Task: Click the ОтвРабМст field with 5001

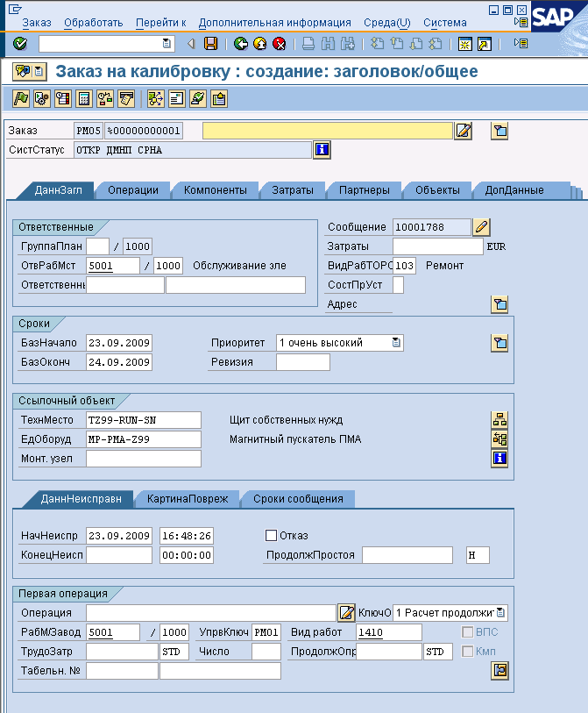Action: coord(113,266)
